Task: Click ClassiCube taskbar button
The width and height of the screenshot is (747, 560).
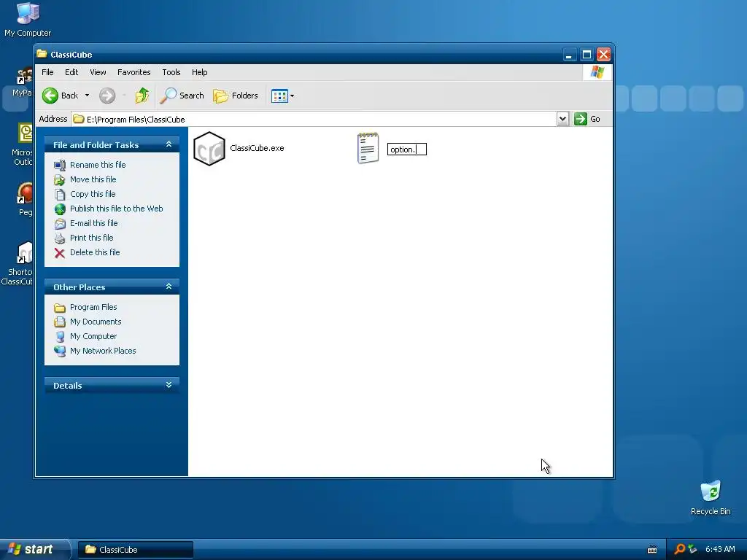Action: pyautogui.click(x=135, y=550)
